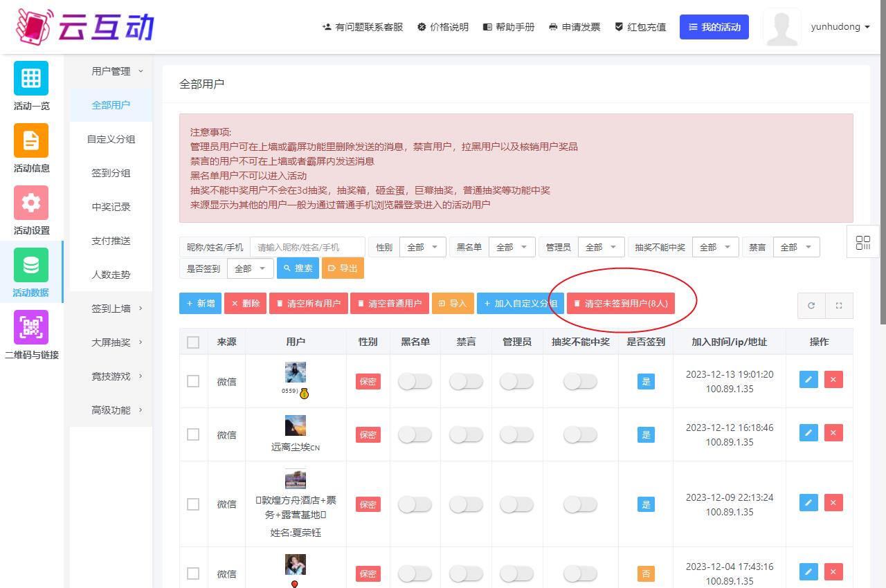This screenshot has width=886, height=588.
Task: Delete first user row with red X
Action: click(833, 379)
